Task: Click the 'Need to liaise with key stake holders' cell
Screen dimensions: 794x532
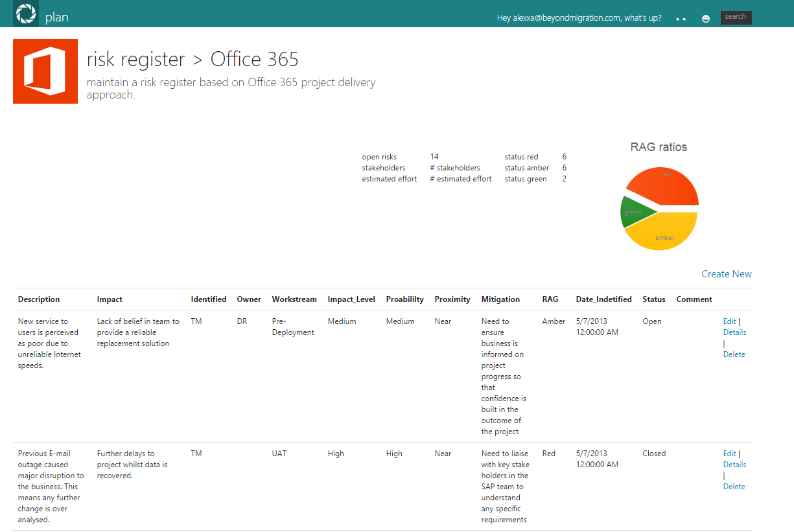Action: coord(505,487)
